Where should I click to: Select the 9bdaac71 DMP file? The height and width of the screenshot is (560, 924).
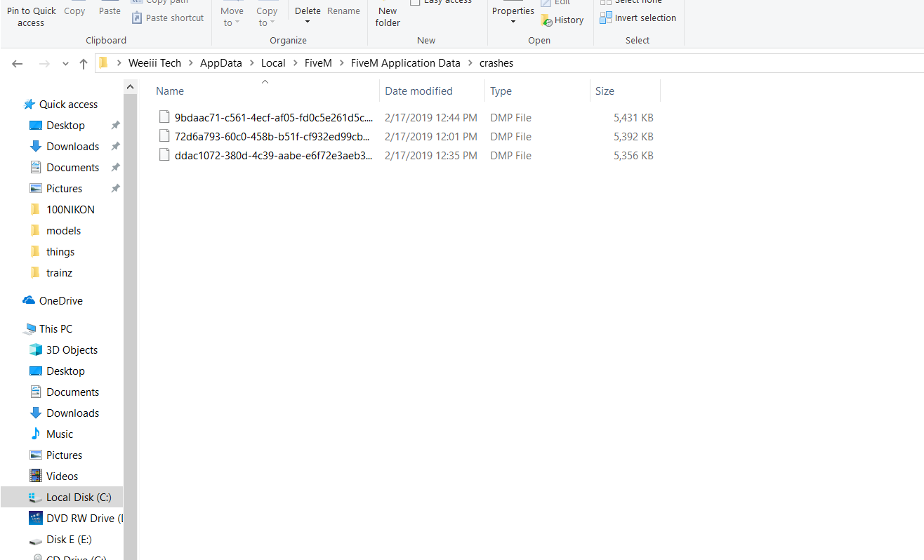coord(273,117)
